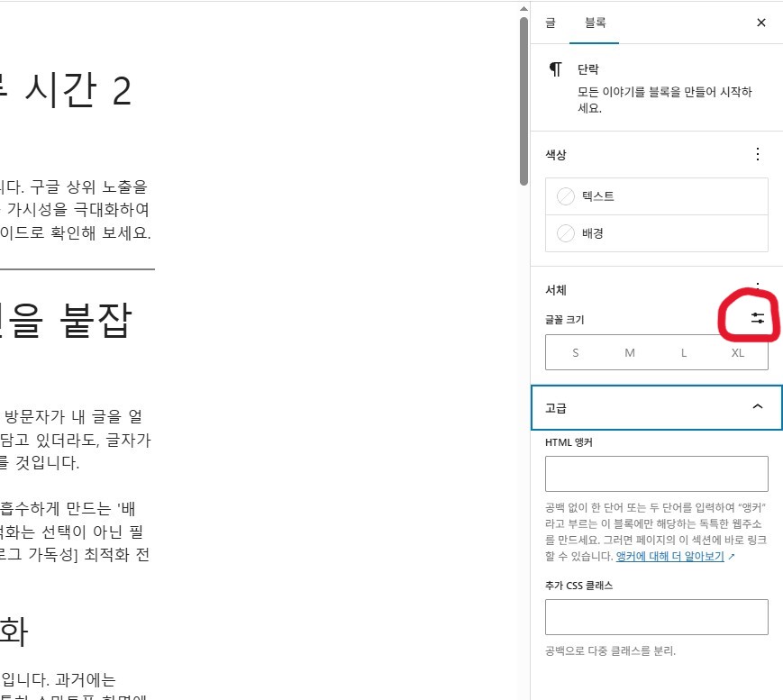Select the L font size button

point(683,352)
